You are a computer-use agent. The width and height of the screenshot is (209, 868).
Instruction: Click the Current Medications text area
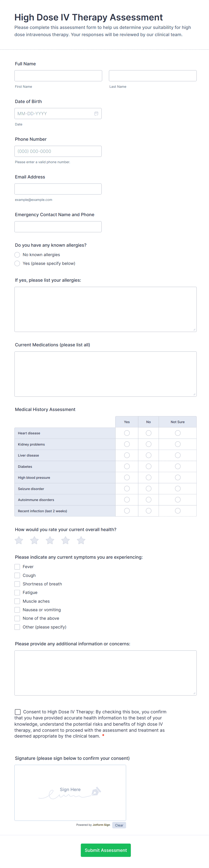point(106,374)
